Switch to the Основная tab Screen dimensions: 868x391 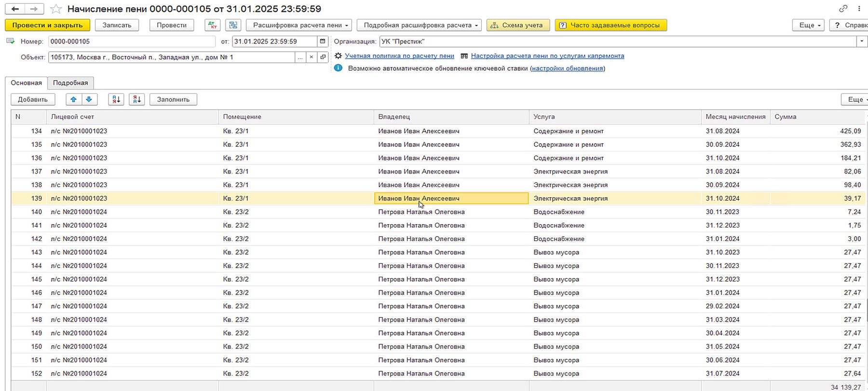[27, 83]
